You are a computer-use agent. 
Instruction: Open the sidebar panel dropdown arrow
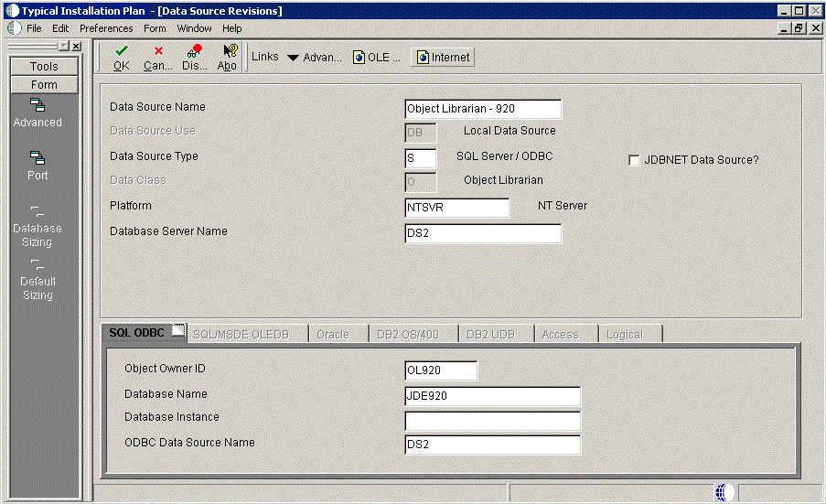coord(64,47)
